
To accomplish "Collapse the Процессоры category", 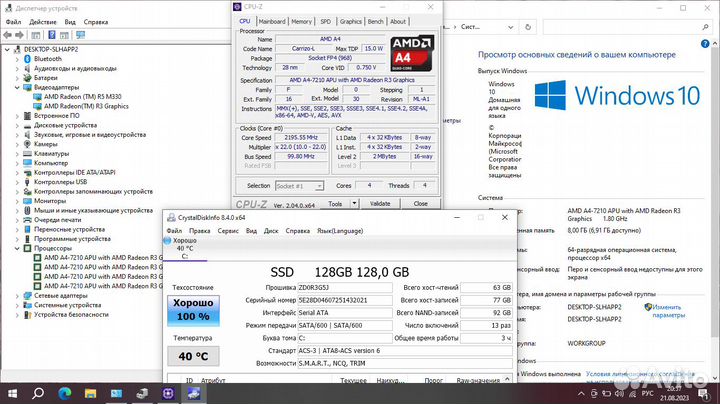I will tap(17, 248).
